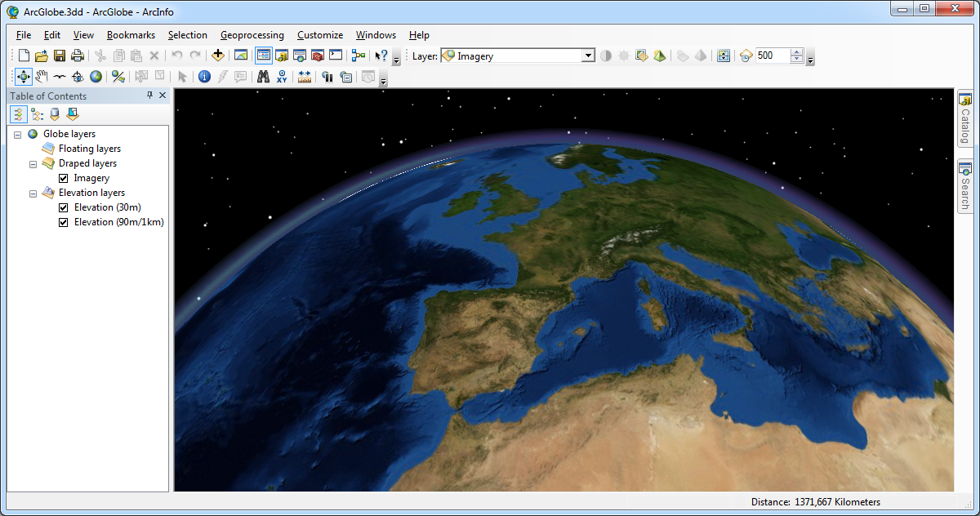The height and width of the screenshot is (516, 980).
Task: Select the Draped layers tree item
Action: click(87, 163)
